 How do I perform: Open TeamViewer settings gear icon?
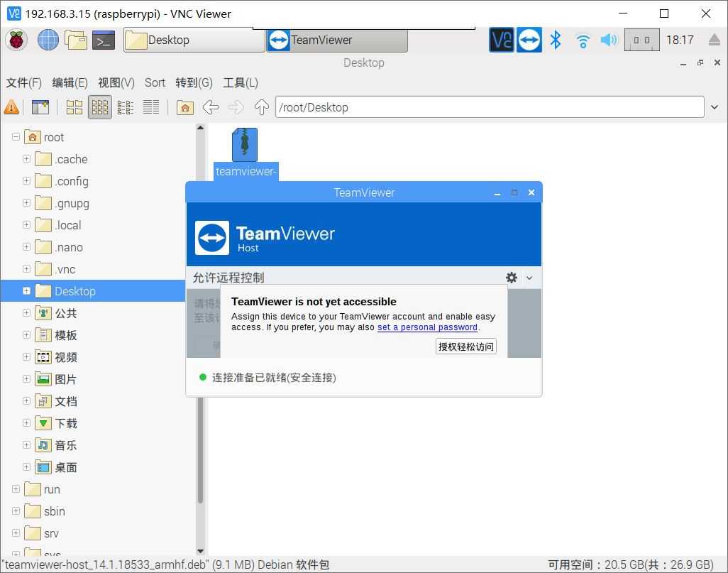[511, 278]
